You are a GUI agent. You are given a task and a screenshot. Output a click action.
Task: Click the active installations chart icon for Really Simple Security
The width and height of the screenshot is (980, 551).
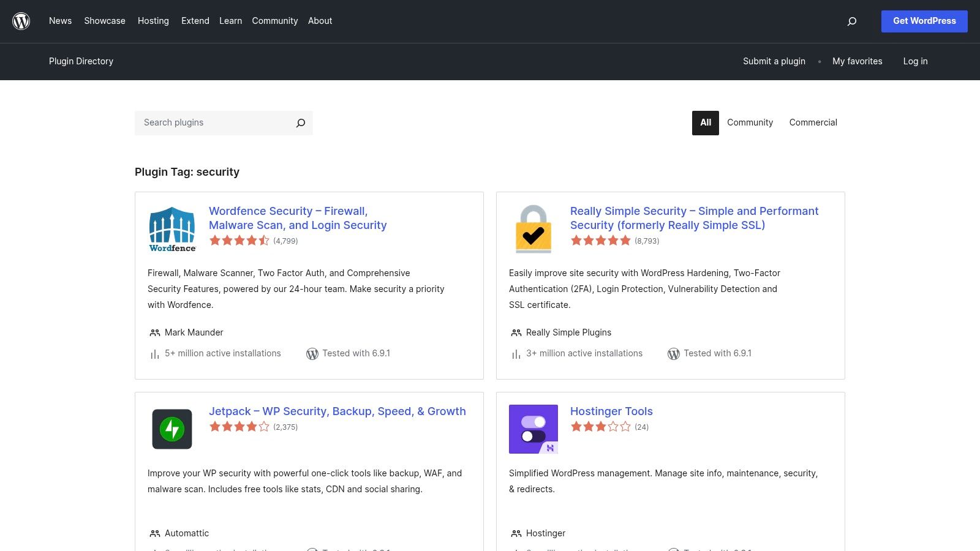[516, 354]
